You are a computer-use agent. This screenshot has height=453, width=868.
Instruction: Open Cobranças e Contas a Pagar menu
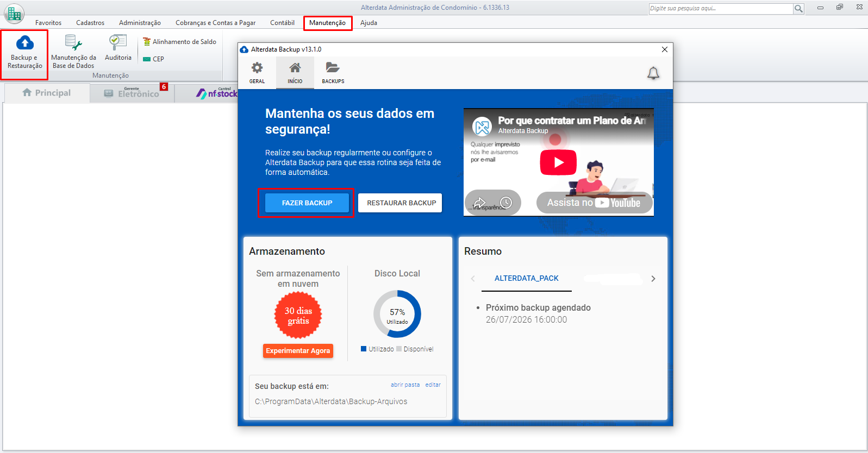215,23
